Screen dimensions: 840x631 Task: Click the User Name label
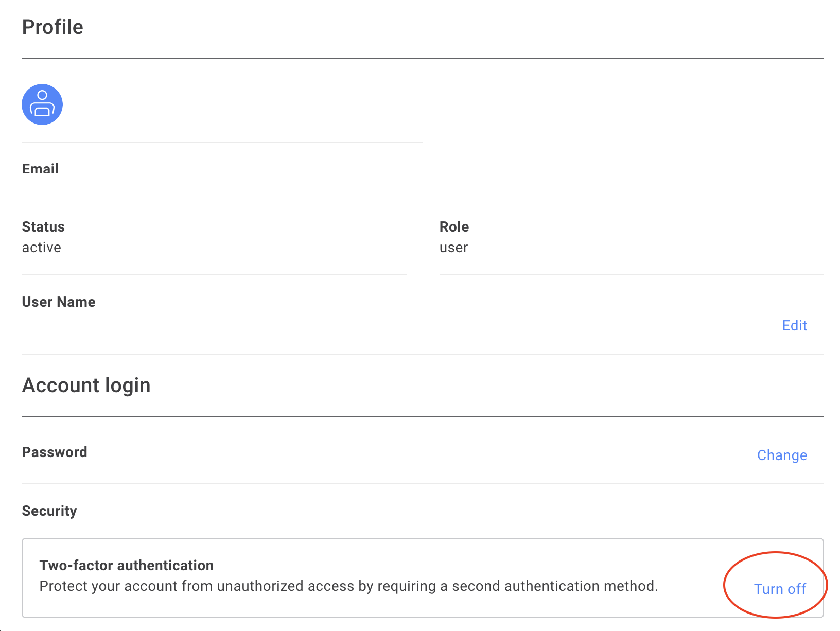tap(58, 302)
